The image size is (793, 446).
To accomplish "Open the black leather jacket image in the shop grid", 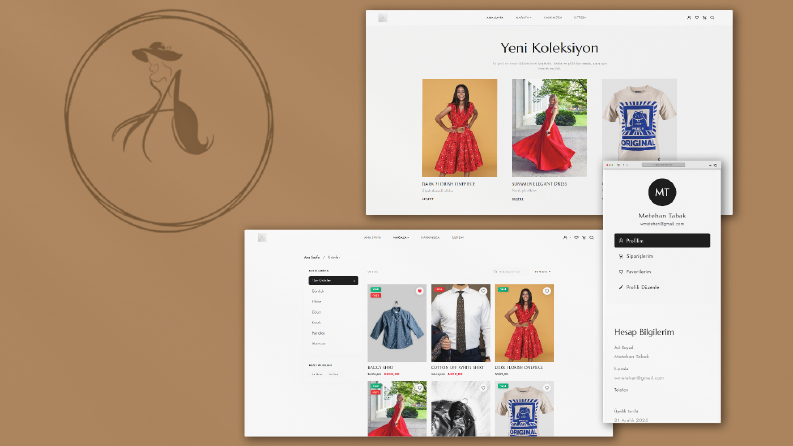I will pyautogui.click(x=461, y=409).
